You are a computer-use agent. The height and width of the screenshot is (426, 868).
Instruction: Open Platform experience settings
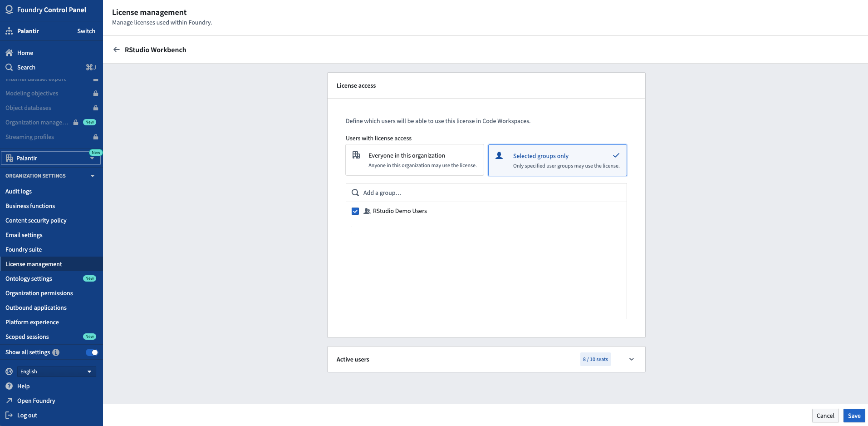[x=32, y=322]
